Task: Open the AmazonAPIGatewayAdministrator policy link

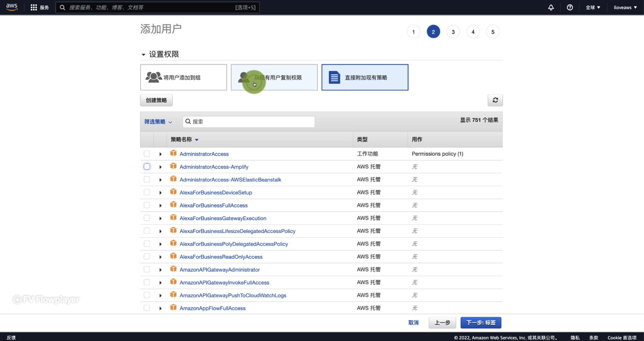Action: [x=220, y=270]
